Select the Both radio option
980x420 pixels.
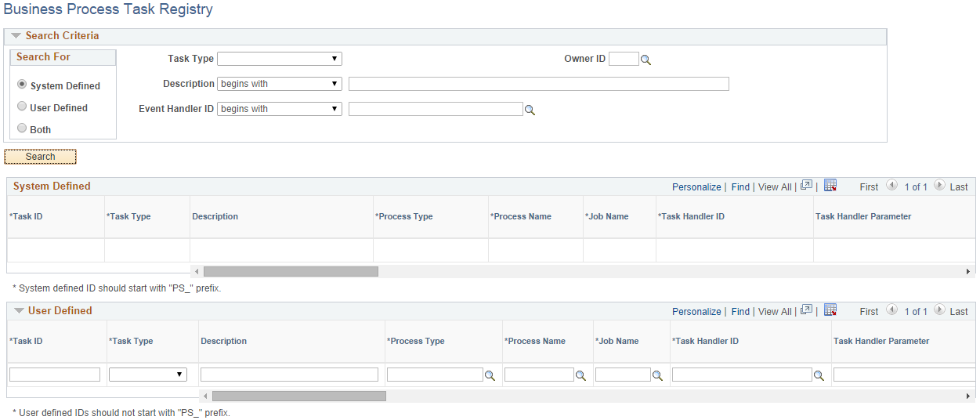(22, 129)
